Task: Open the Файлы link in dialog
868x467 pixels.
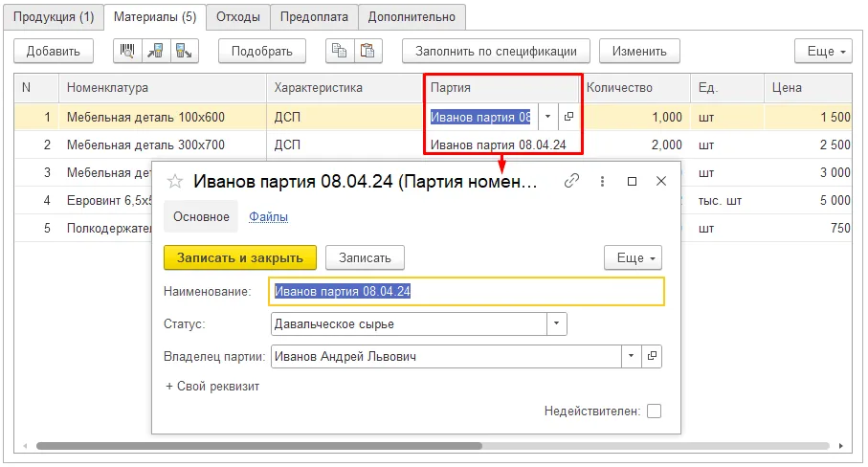Action: (x=268, y=216)
